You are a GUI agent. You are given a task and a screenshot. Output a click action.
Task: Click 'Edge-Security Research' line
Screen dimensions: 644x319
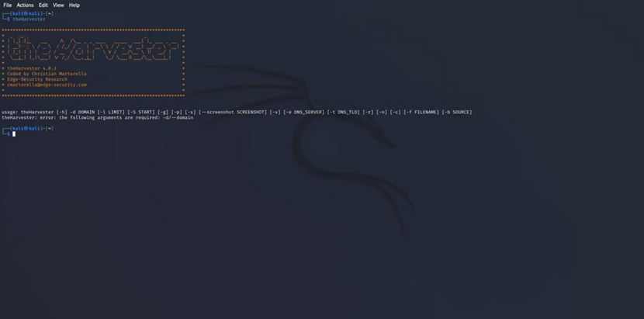coord(37,79)
